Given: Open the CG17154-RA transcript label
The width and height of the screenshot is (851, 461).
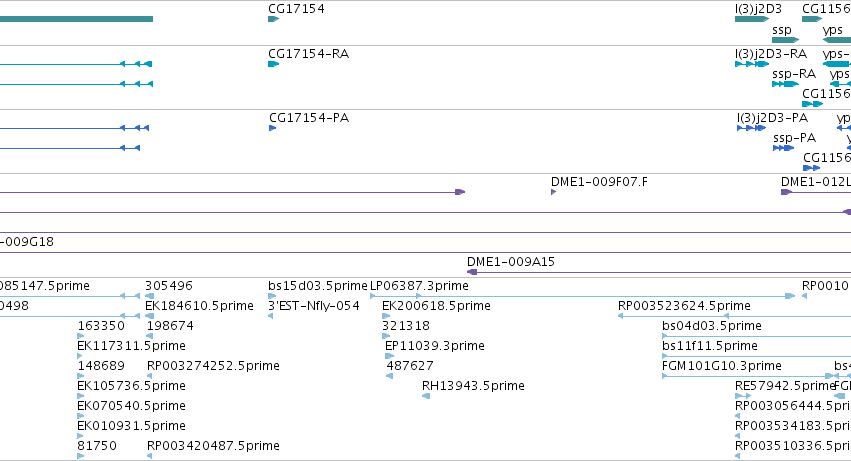Looking at the screenshot, I should [308, 54].
